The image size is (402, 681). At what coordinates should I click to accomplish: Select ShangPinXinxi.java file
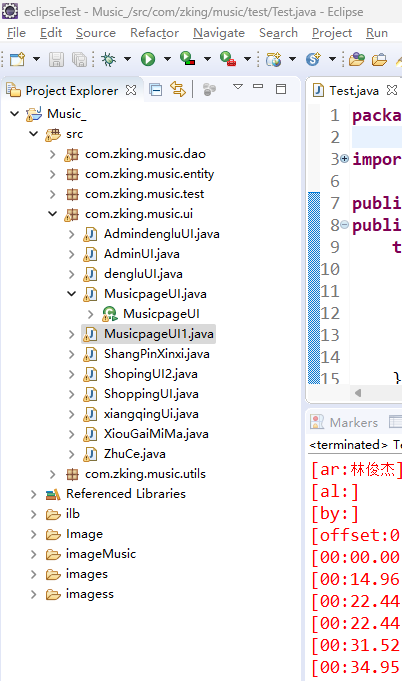click(157, 354)
